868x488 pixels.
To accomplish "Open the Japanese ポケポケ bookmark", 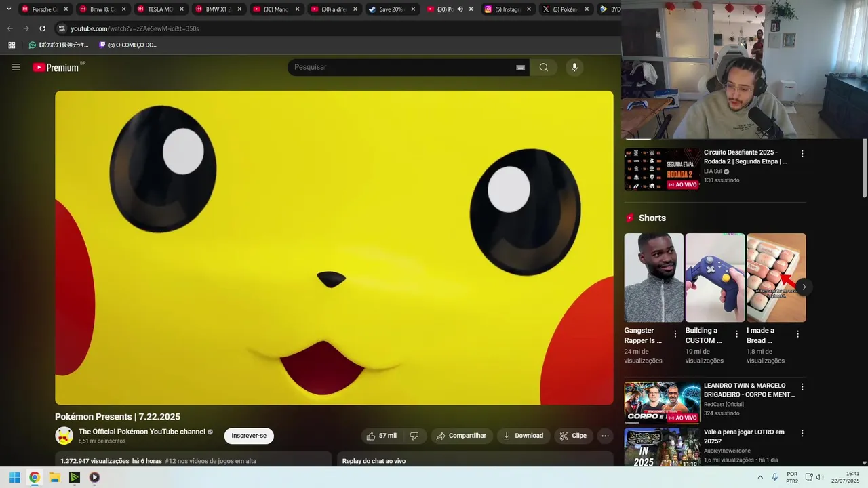I will coord(58,45).
